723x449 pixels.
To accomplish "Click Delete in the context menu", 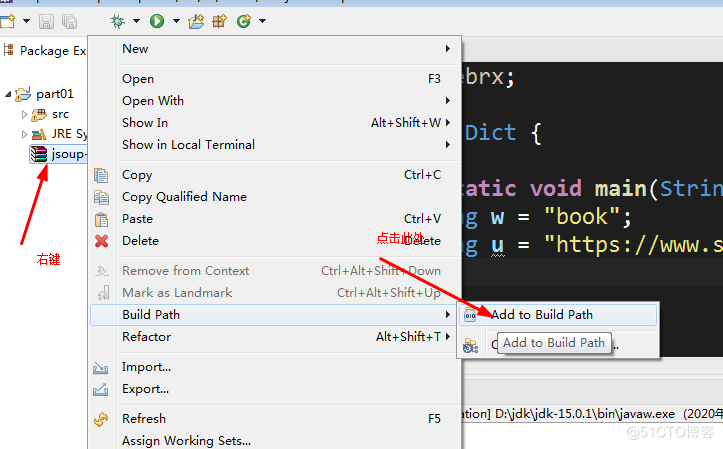I will (140, 241).
